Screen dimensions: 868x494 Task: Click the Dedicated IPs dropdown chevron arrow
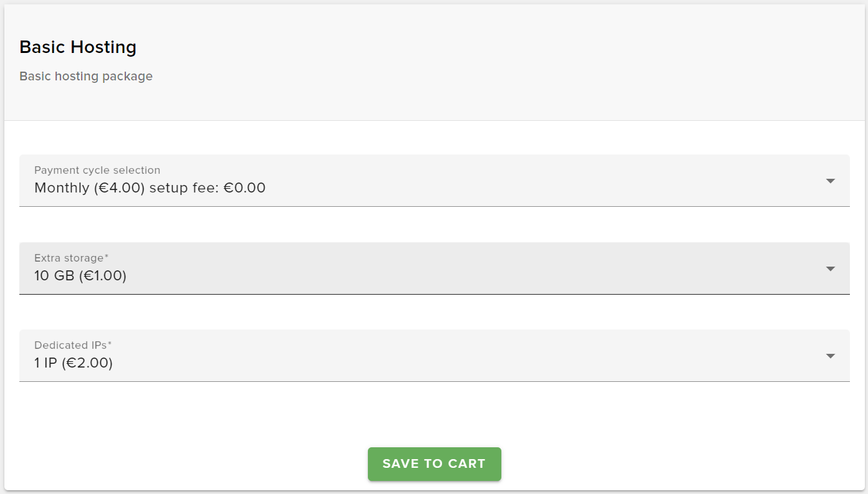[x=830, y=356]
